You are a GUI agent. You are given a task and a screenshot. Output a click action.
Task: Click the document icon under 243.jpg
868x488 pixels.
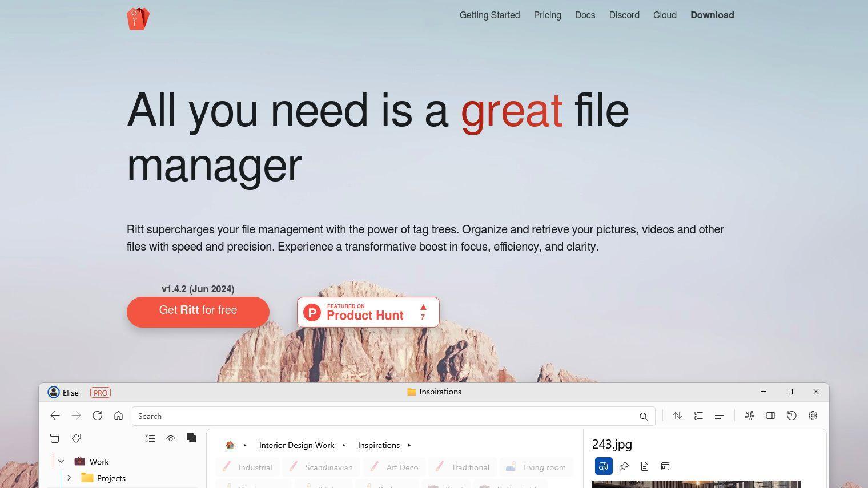point(645,466)
